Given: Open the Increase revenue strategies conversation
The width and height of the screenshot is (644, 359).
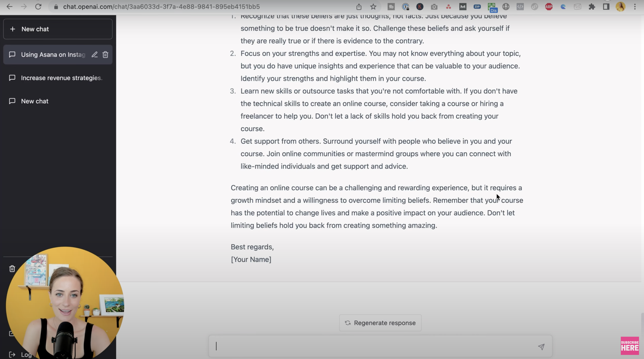Looking at the screenshot, I should point(58,78).
